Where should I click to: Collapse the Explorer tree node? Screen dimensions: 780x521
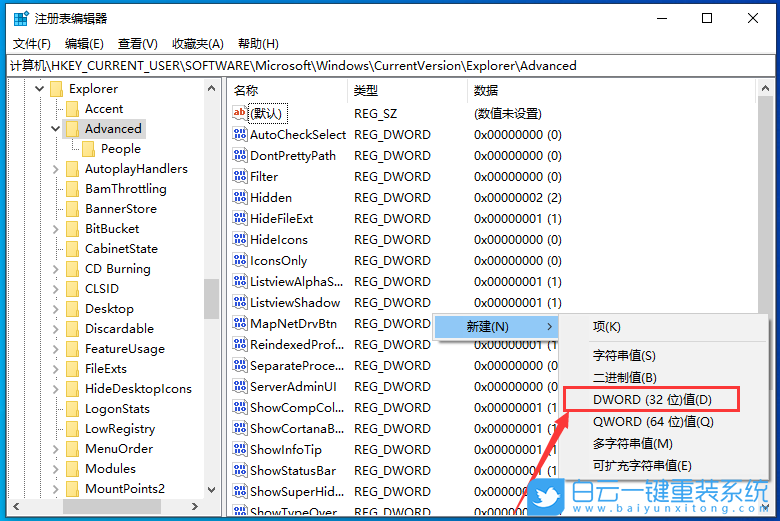coord(39,89)
